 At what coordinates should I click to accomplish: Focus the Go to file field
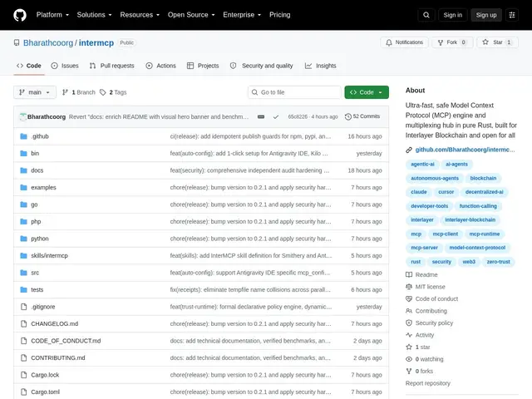pos(294,92)
